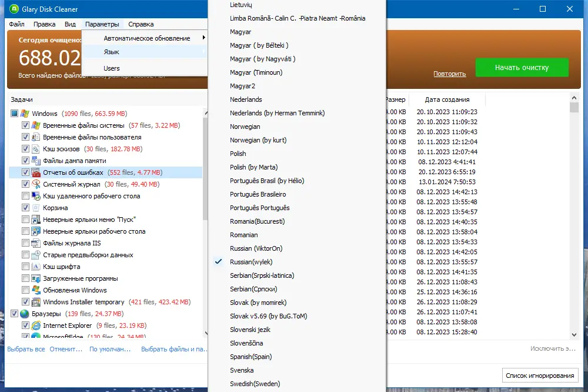588x392 pixels.
Task: Click the Неверные ярлыки рабочего стола icon
Action: coord(36,231)
